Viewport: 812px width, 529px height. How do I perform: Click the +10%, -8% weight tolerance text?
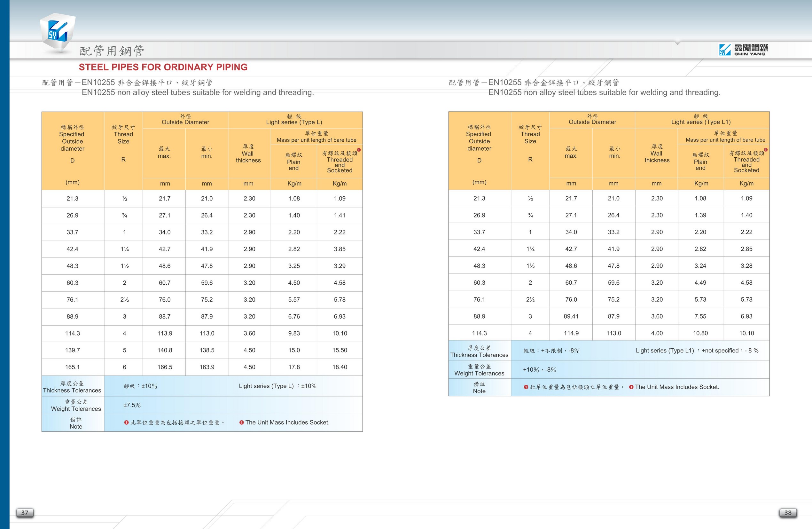pos(539,370)
